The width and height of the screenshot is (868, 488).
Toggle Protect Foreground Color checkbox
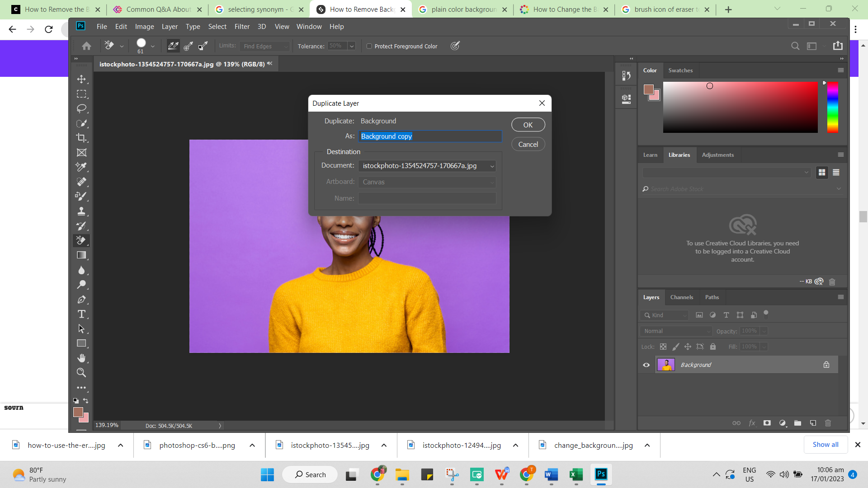369,46
